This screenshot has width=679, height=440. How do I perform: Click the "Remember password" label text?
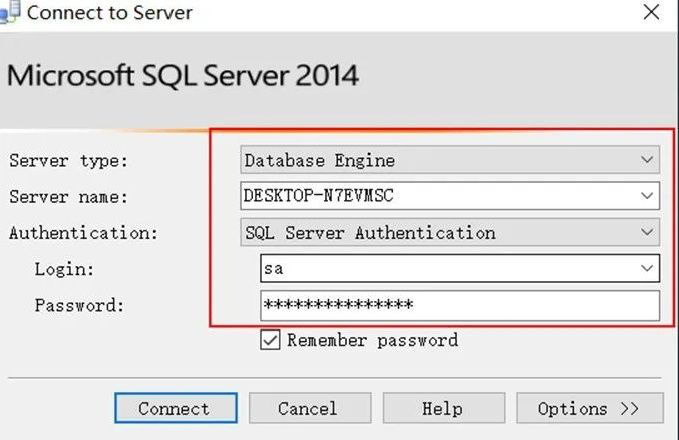click(372, 340)
